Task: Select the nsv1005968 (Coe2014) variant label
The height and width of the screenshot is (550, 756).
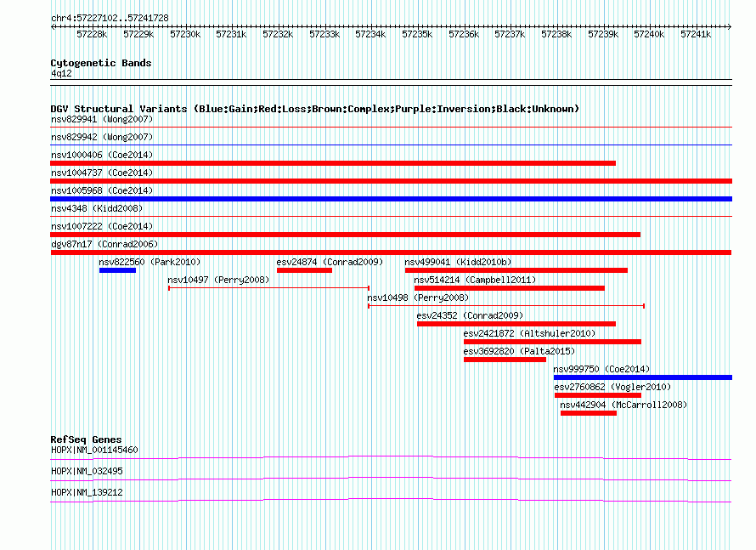Action: (102, 190)
